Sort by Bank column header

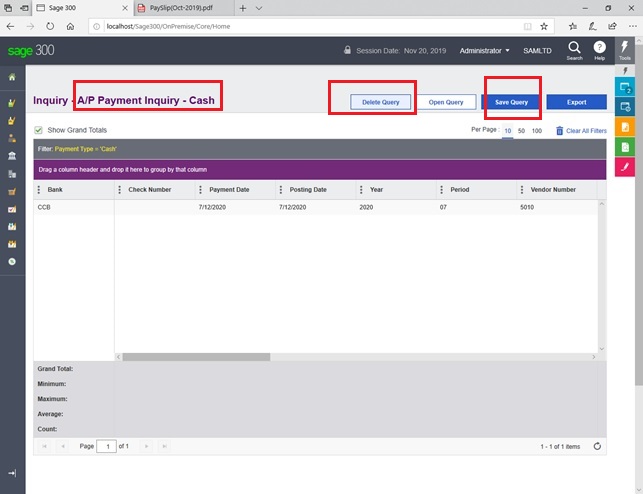[55, 189]
